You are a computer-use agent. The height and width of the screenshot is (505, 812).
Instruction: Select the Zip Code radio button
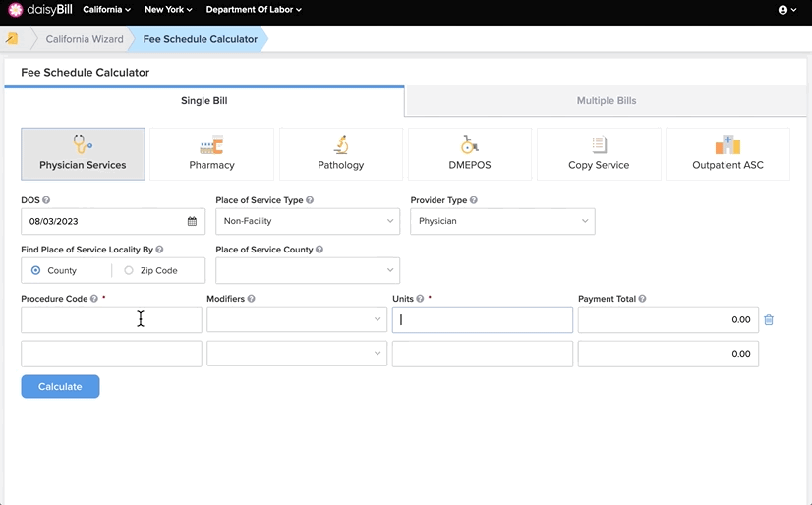click(x=129, y=270)
